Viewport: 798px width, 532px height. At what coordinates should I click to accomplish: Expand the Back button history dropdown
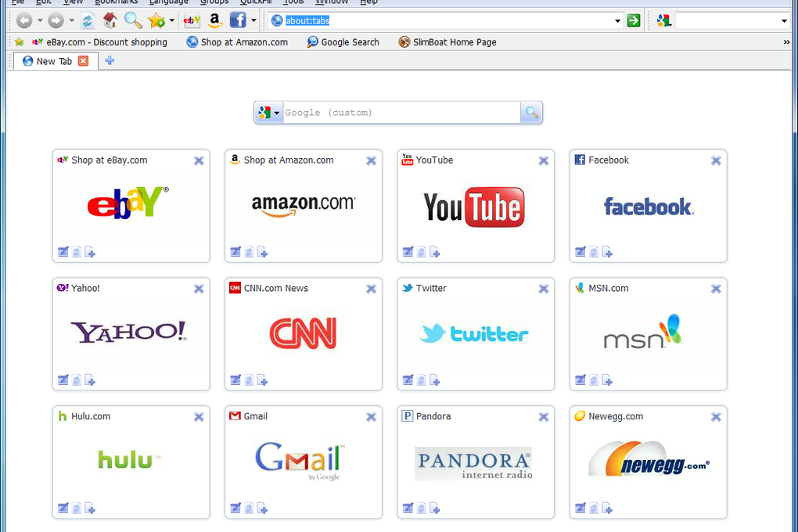click(40, 21)
